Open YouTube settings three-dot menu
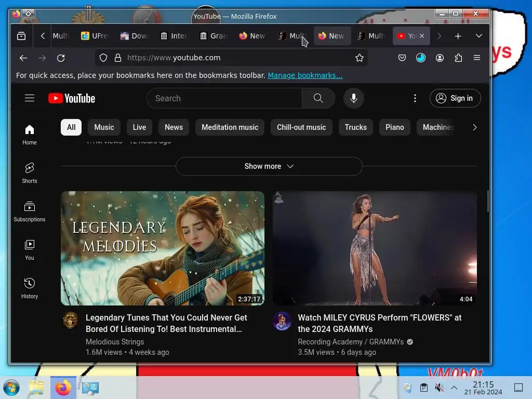Viewport: 532px width, 399px height. point(415,98)
